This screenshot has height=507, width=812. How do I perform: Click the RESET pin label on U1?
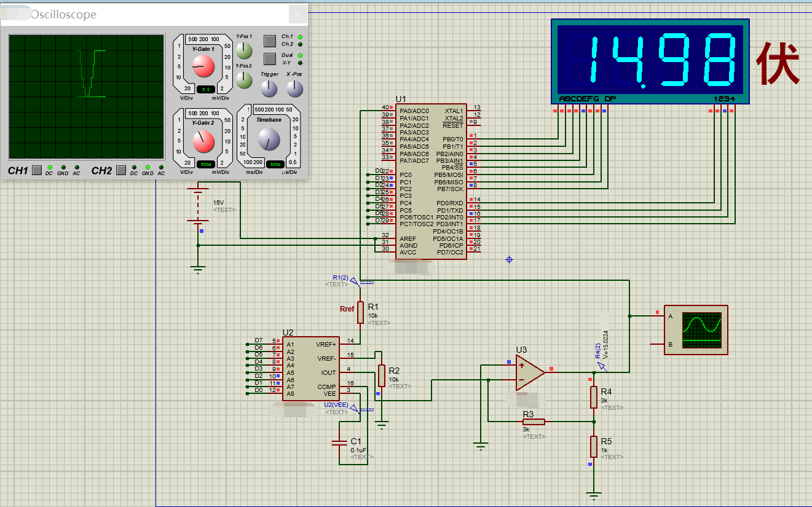453,125
